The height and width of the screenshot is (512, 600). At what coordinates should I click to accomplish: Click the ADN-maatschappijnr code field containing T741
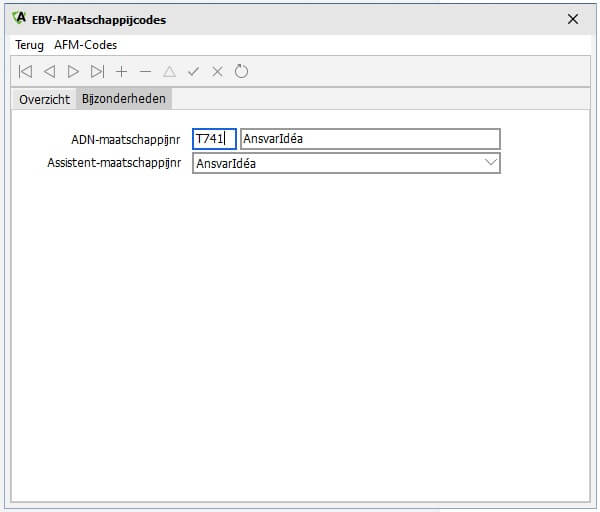point(213,139)
